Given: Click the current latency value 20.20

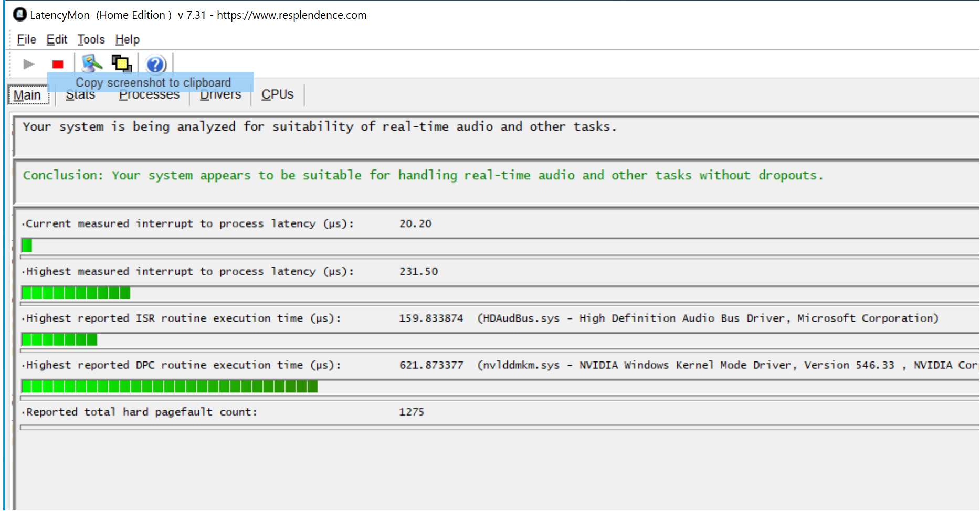Looking at the screenshot, I should [x=415, y=223].
